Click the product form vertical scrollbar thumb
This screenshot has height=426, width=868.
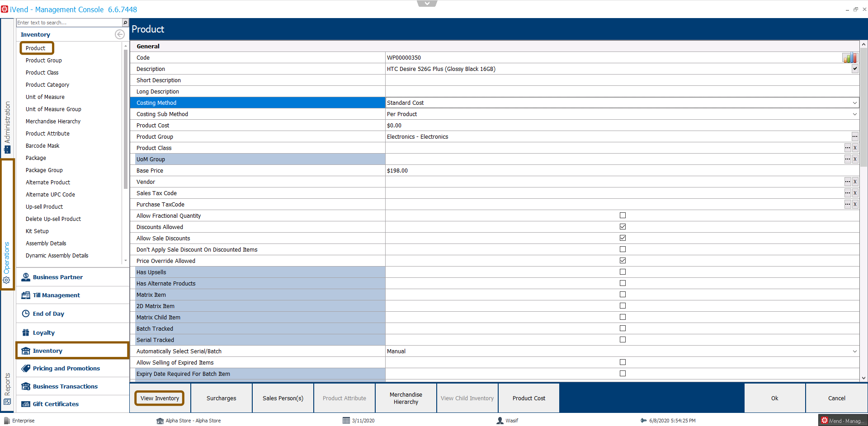coord(863,108)
